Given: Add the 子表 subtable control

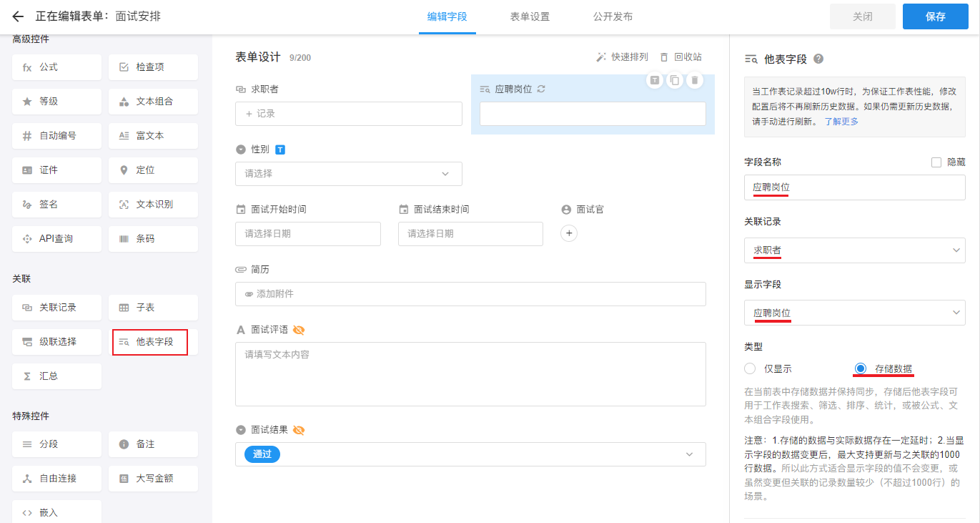Looking at the screenshot, I should (153, 308).
